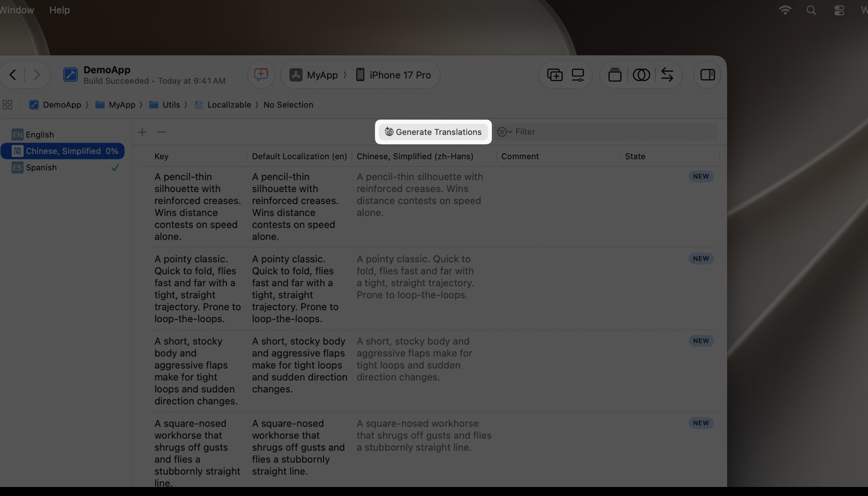Open Control Center in menu bar

pos(839,10)
